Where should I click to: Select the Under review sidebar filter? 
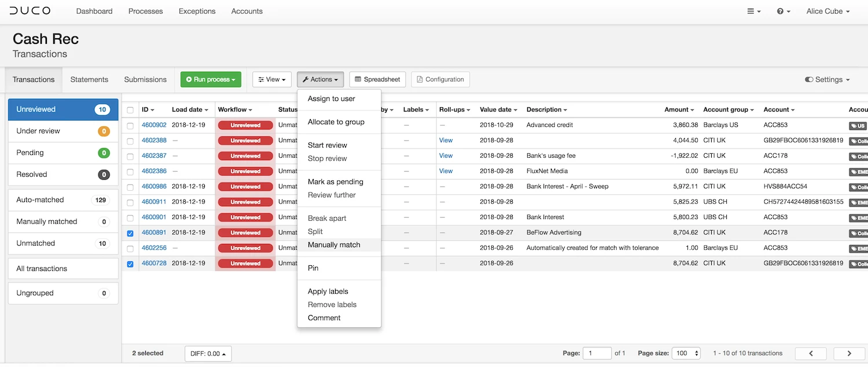[63, 131]
